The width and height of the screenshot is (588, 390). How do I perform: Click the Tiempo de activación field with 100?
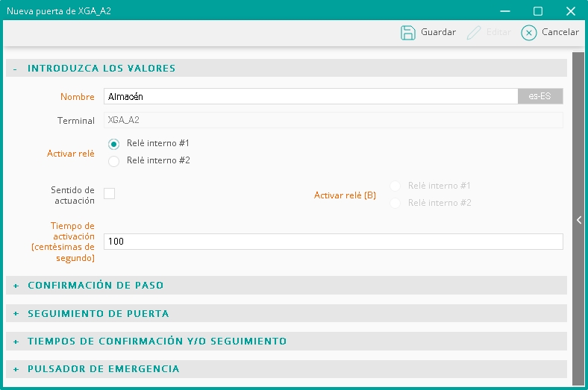click(334, 242)
